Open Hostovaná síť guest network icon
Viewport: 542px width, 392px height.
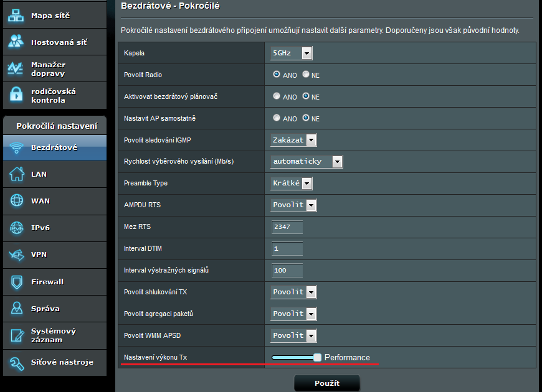(x=16, y=42)
